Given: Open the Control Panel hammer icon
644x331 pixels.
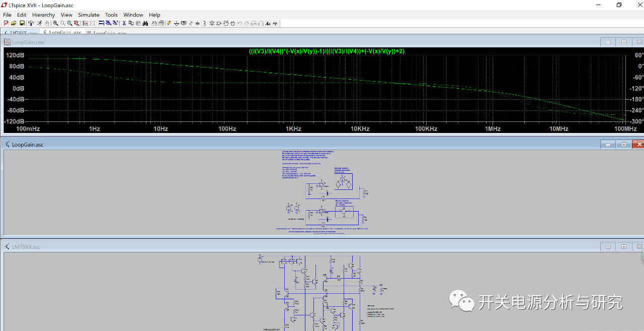Looking at the screenshot, I should [x=31, y=23].
